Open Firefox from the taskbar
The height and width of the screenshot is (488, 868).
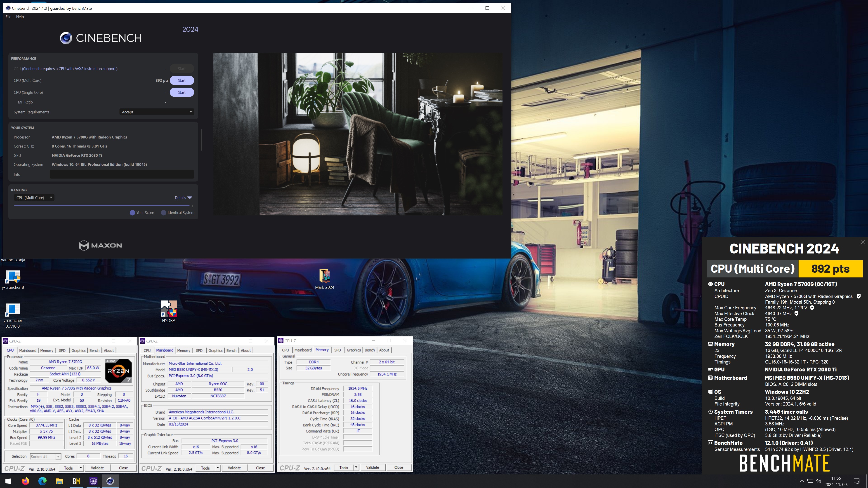[x=25, y=481]
